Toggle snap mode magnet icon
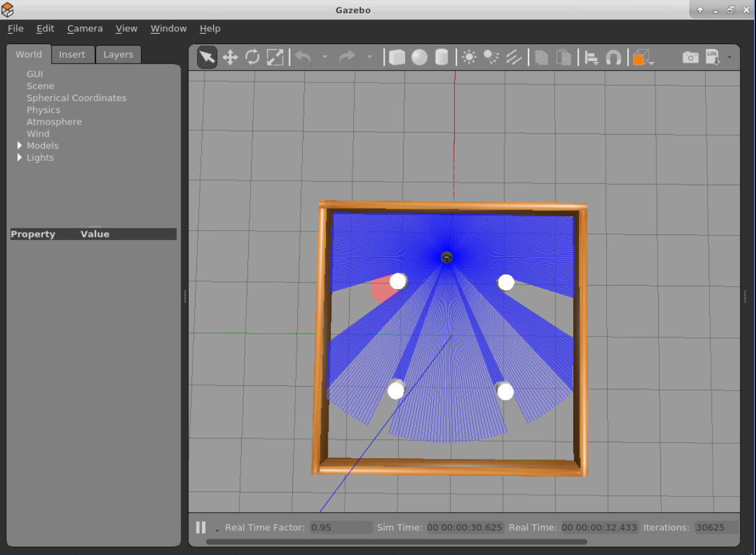The image size is (756, 555). coord(613,58)
